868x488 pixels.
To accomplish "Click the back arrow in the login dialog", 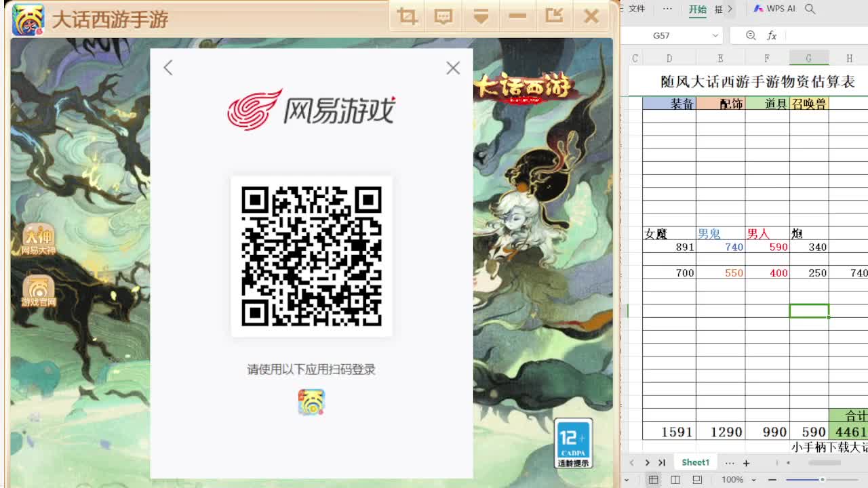I will 167,68.
